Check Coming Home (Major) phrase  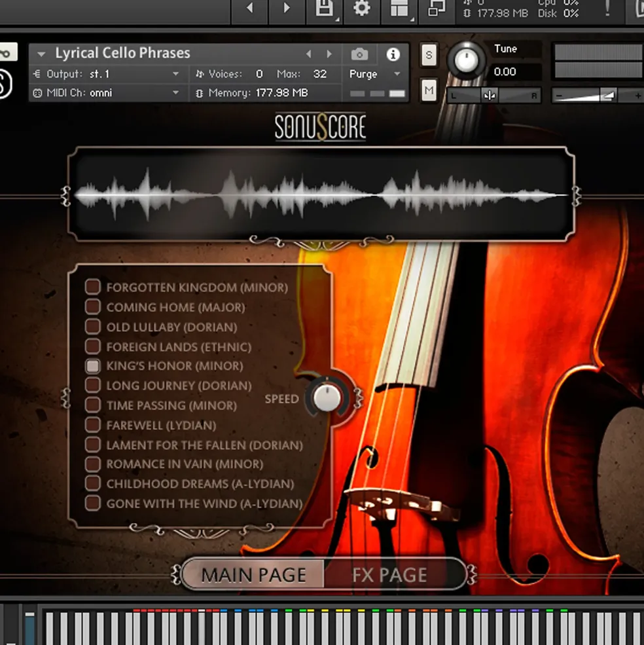[x=93, y=306]
